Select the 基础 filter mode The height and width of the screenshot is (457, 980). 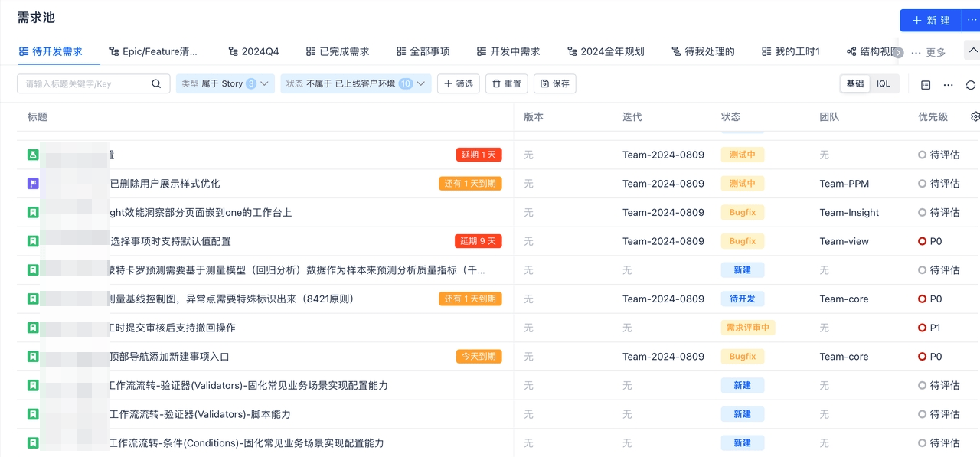pos(854,83)
